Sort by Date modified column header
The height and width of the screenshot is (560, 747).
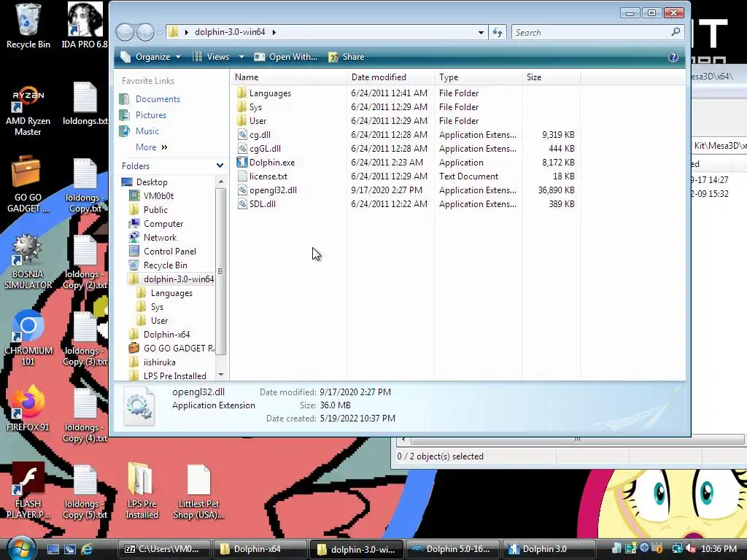391,77
